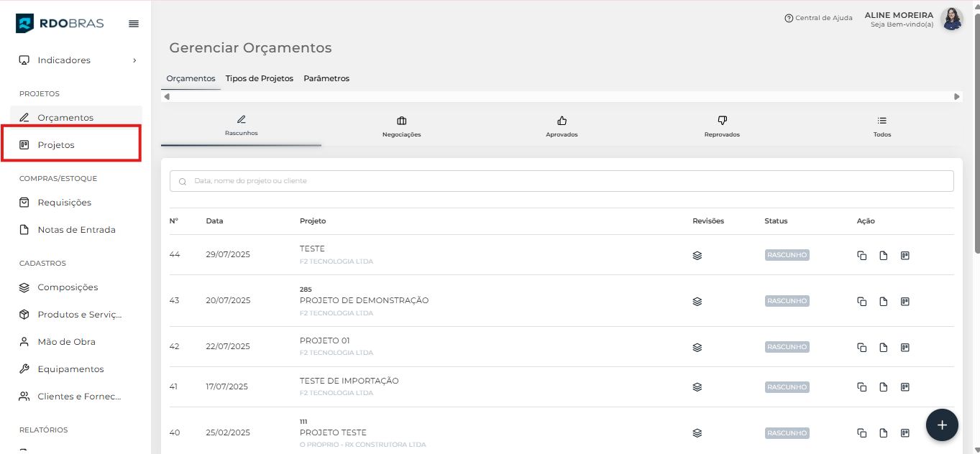Go to Requisições in the sidebar
This screenshot has width=980, height=454.
tap(64, 203)
